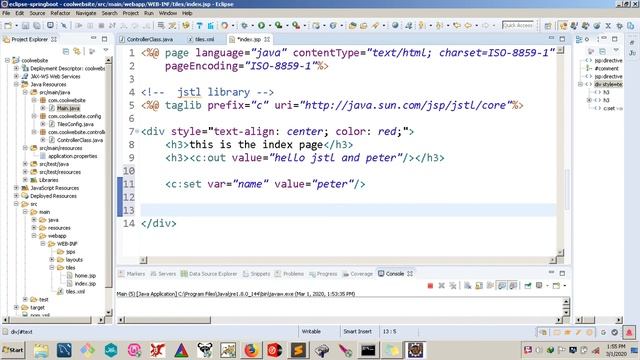640x360 pixels.
Task: Clear the Console output icon
Action: click(x=467, y=286)
